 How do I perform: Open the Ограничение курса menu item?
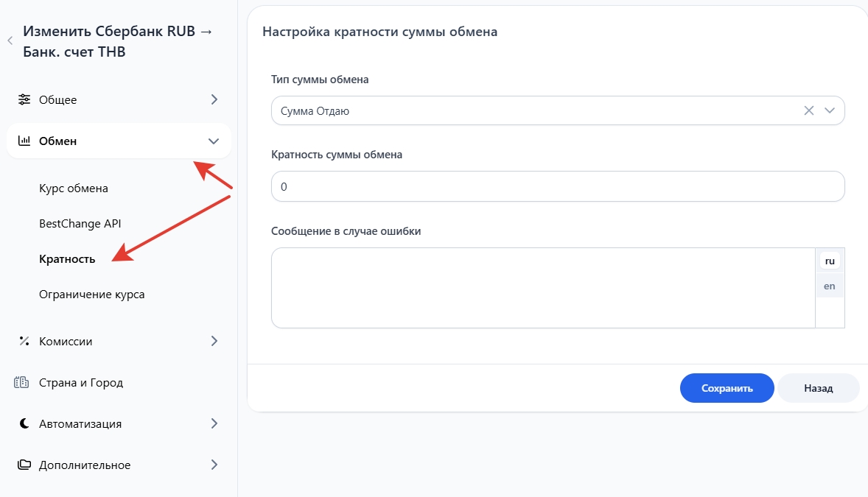(91, 295)
